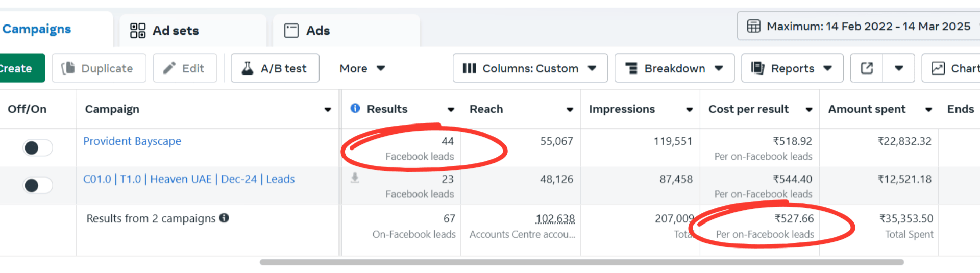The width and height of the screenshot is (980, 273).
Task: Open the Reports dropdown menu
Action: (x=792, y=68)
